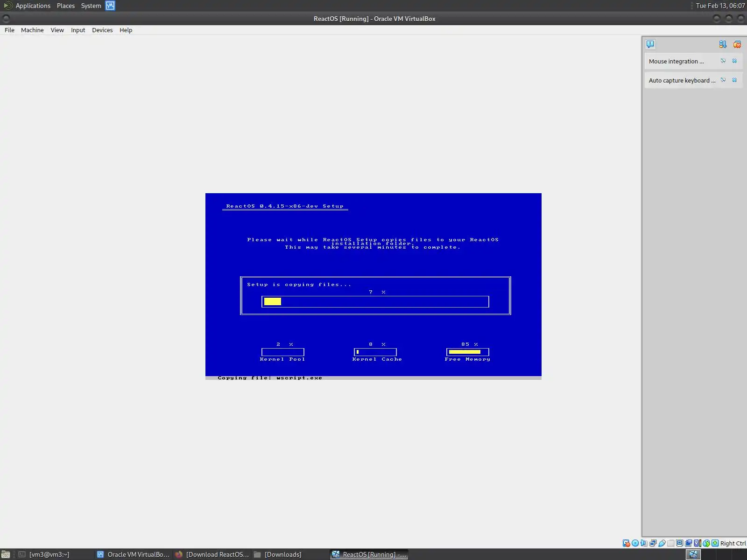Click the file copying progress bar
This screenshot has height=560, width=747.
coord(375,301)
